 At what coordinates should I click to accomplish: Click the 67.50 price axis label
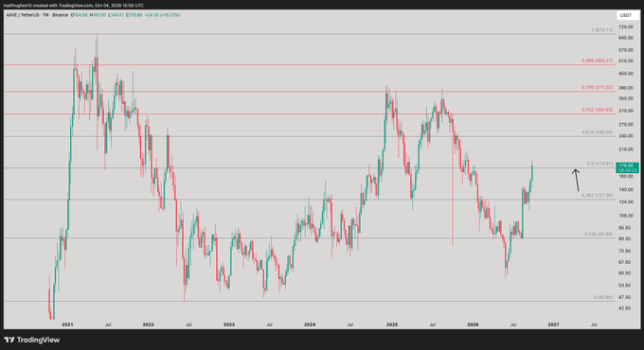[625, 262]
